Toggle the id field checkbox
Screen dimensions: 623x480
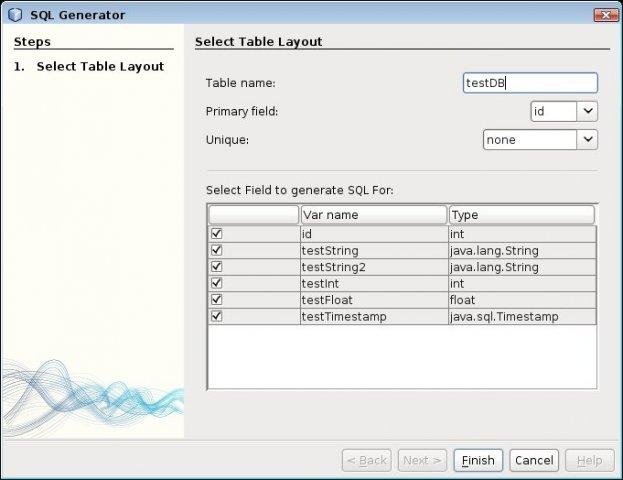pos(217,234)
